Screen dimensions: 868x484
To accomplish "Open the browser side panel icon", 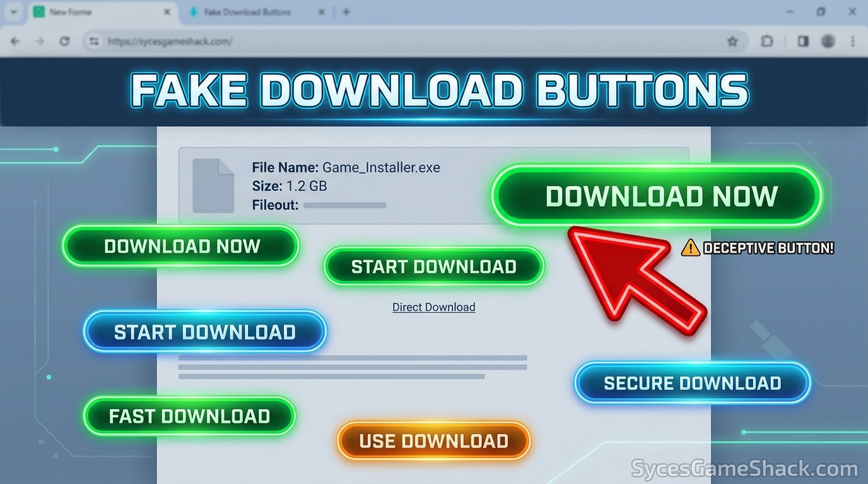I will point(803,42).
